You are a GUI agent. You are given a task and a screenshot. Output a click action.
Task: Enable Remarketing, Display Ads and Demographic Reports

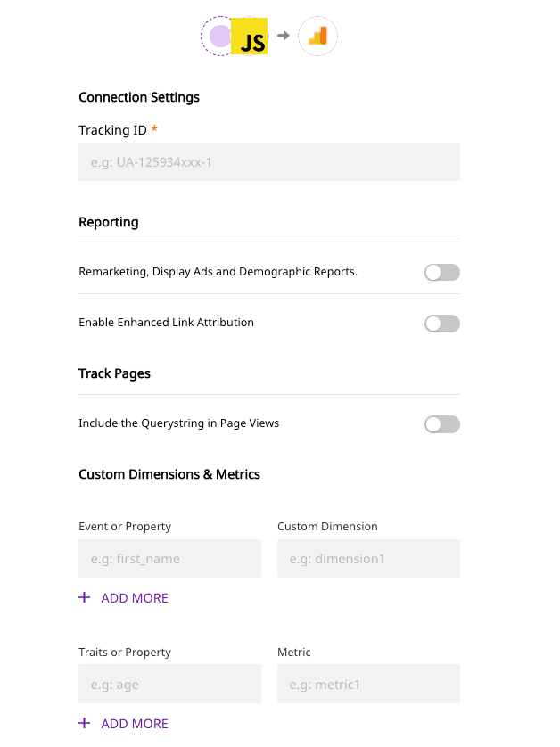point(441,273)
